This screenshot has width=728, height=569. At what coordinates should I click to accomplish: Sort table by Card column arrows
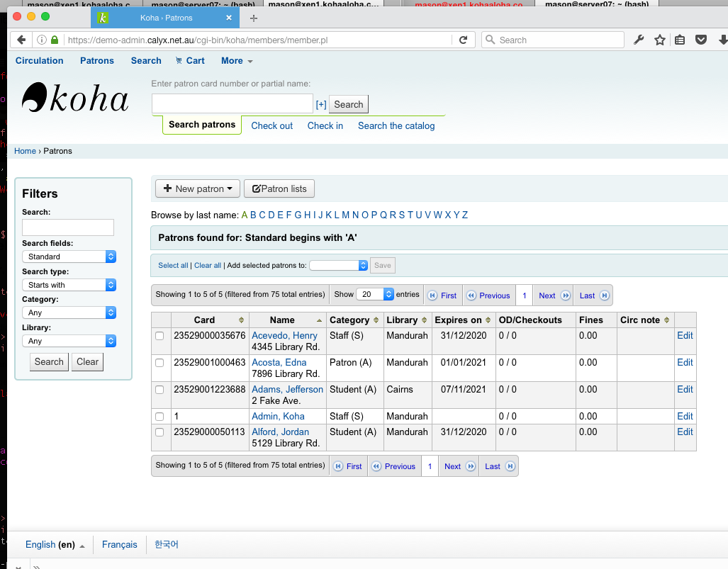(x=241, y=320)
